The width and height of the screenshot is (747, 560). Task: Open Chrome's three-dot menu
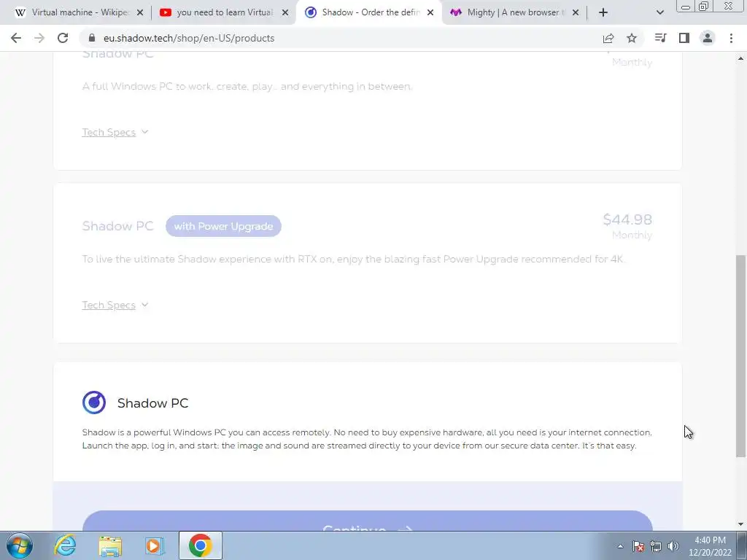tap(731, 38)
